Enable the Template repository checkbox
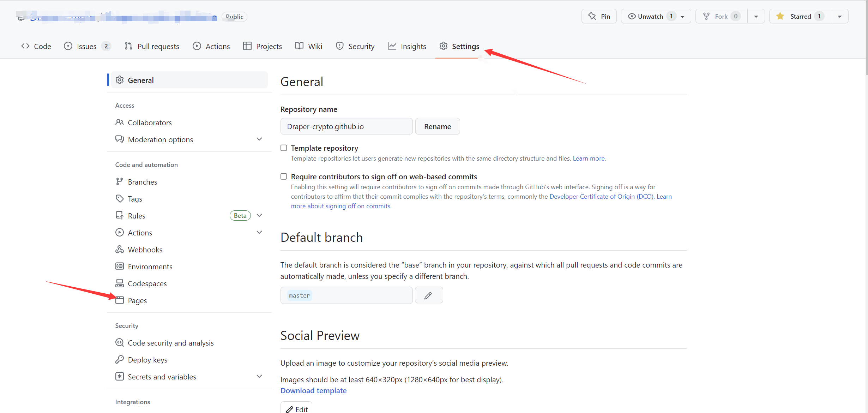Image resolution: width=868 pixels, height=413 pixels. 284,148
